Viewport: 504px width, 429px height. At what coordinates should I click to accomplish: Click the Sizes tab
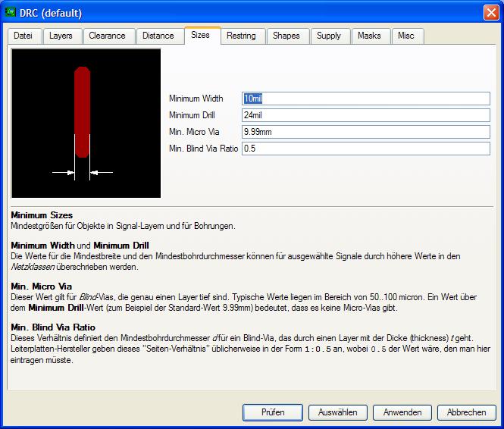(x=201, y=35)
